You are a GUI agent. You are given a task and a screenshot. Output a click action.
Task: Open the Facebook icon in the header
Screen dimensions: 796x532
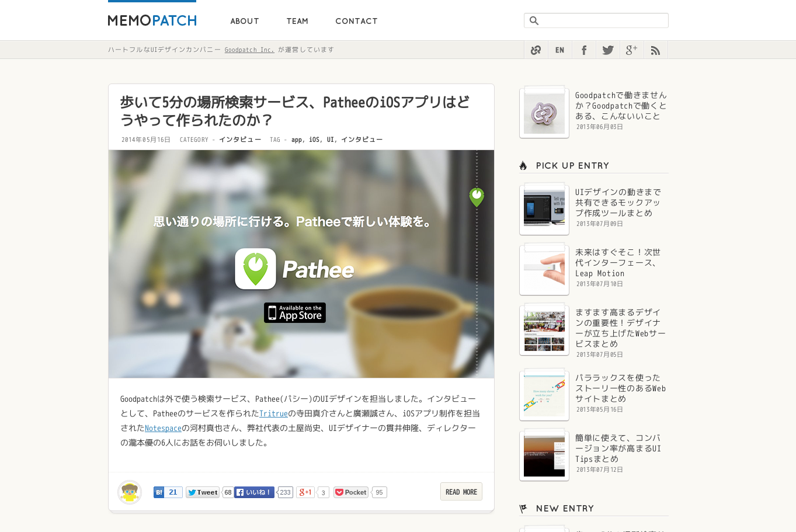[x=583, y=50]
